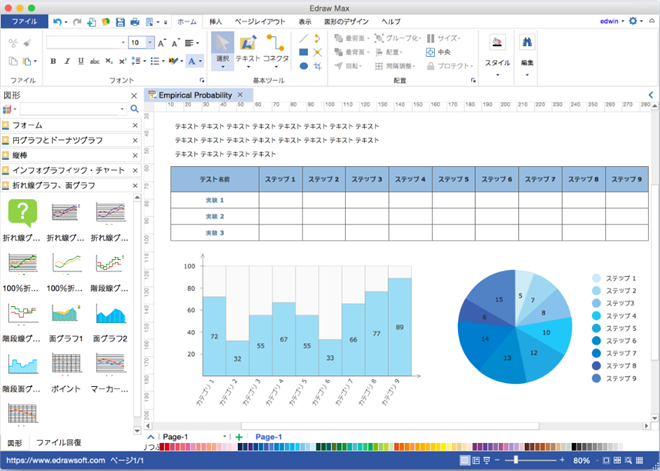660x471 pixels.
Task: Click the green plus add-page icon
Action: [238, 437]
